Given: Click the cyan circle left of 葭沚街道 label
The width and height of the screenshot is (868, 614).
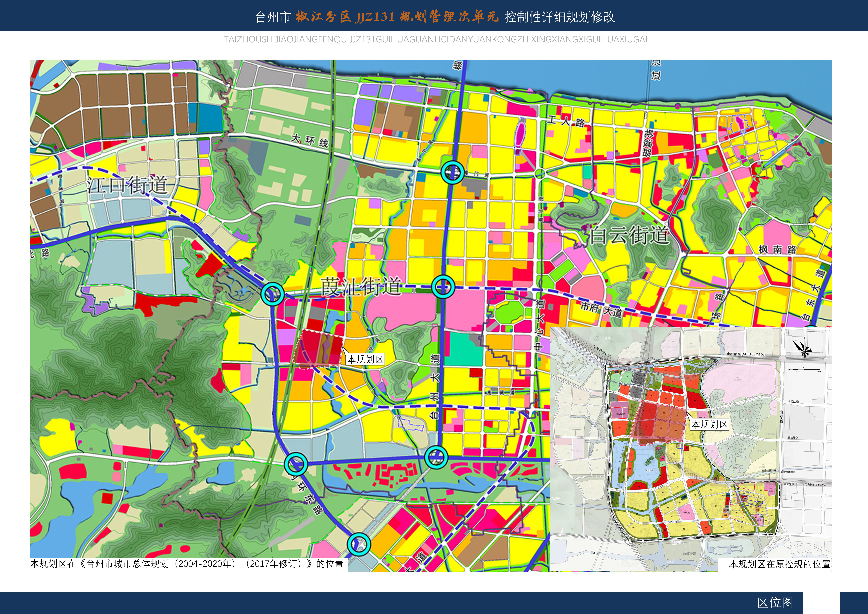Looking at the screenshot, I should pos(273,294).
